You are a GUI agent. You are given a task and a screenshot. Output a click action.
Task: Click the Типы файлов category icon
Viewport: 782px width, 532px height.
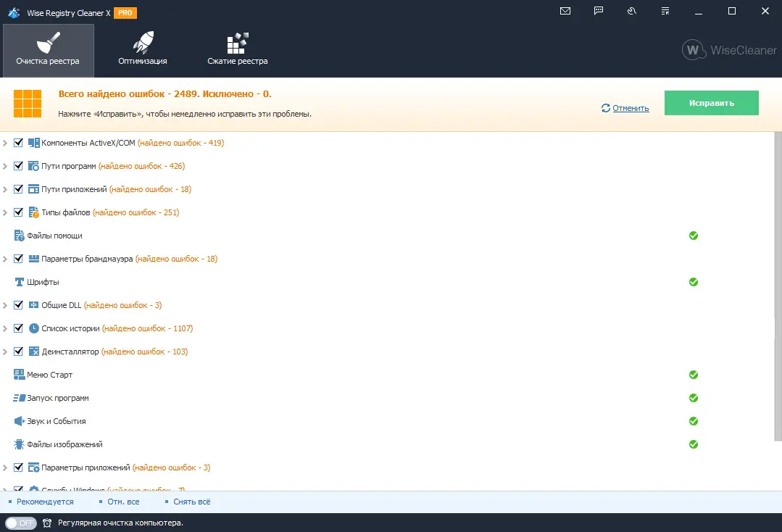tap(33, 212)
